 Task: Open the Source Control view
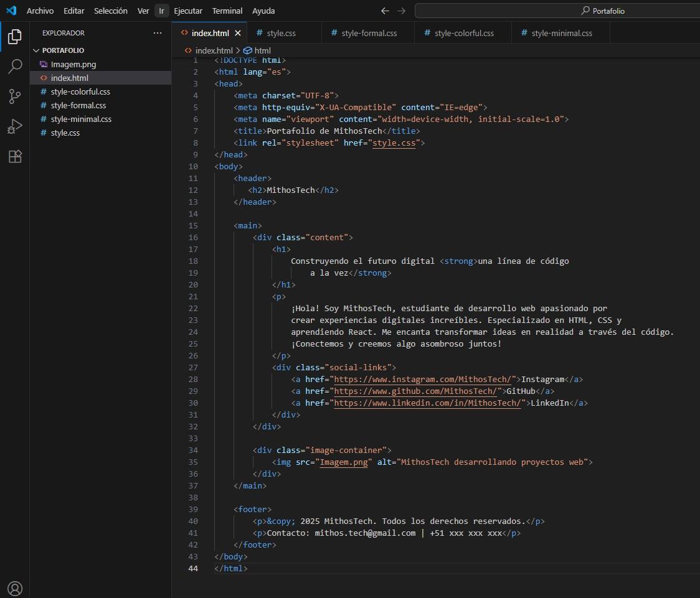[15, 96]
